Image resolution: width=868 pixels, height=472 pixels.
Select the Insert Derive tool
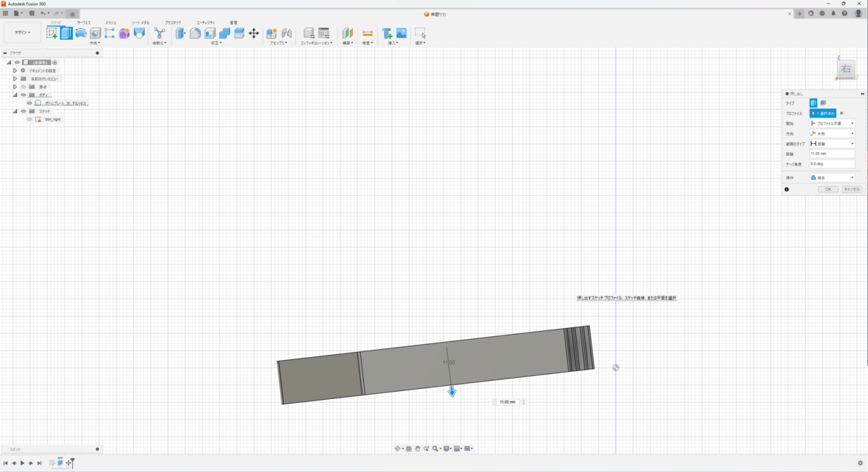pos(387,33)
